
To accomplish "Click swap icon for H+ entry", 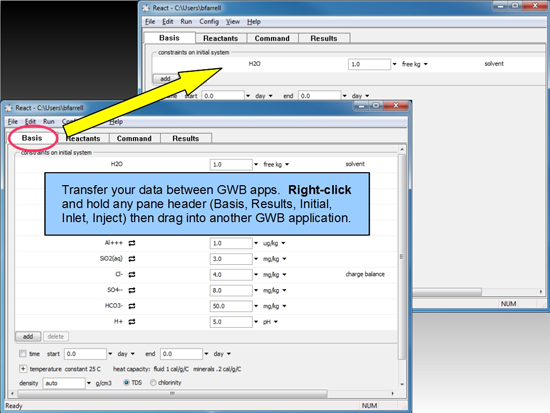I will 132,322.
